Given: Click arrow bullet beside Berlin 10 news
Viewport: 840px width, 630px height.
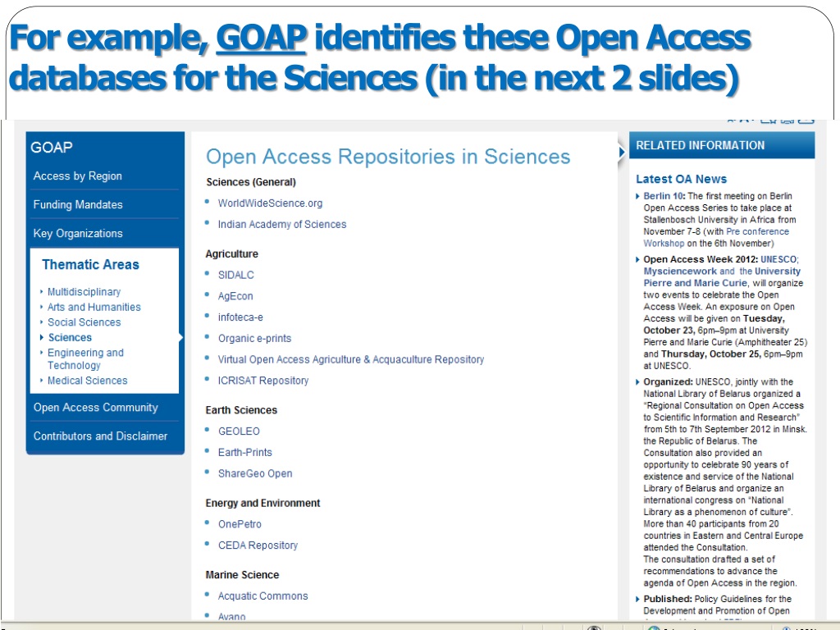Looking at the screenshot, I should (x=637, y=196).
